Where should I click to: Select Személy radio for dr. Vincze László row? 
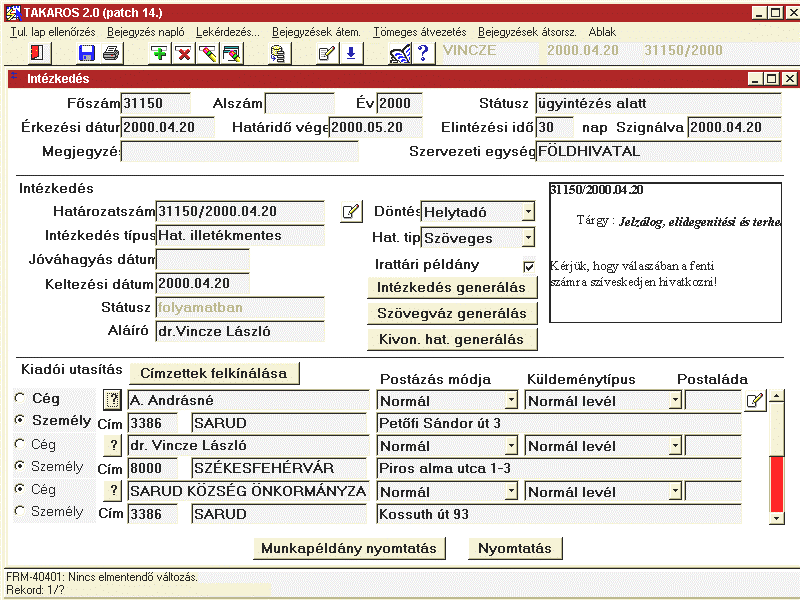pos(20,465)
